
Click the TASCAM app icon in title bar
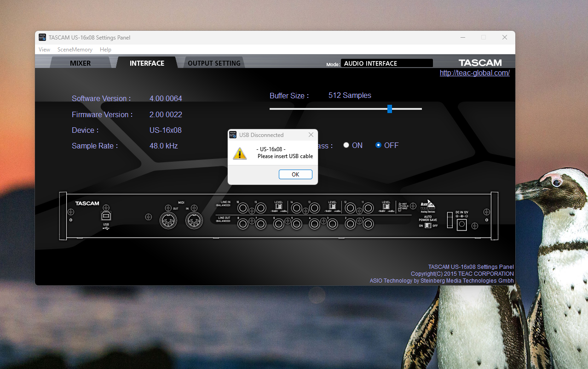(x=42, y=38)
